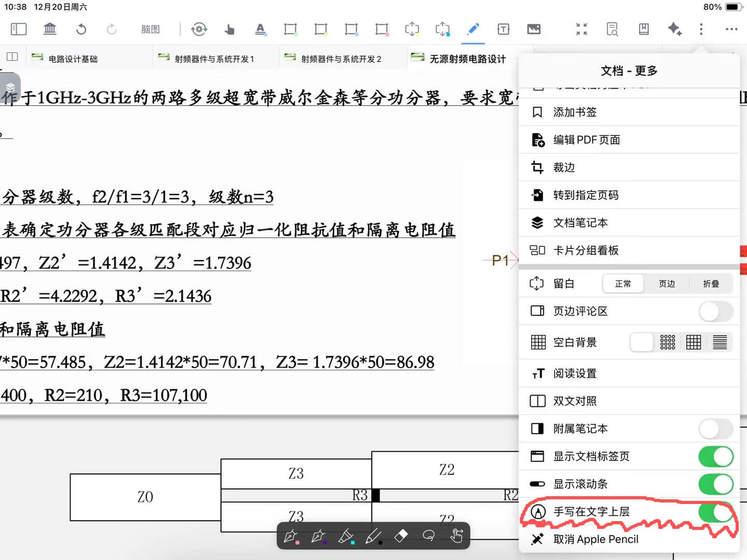
Task: Open the document library icon
Action: [50, 29]
